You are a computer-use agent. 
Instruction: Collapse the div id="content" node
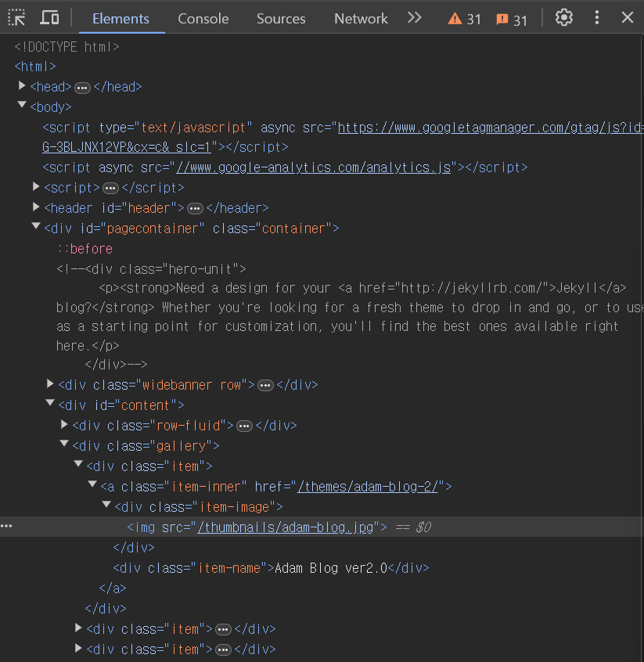[50, 403]
